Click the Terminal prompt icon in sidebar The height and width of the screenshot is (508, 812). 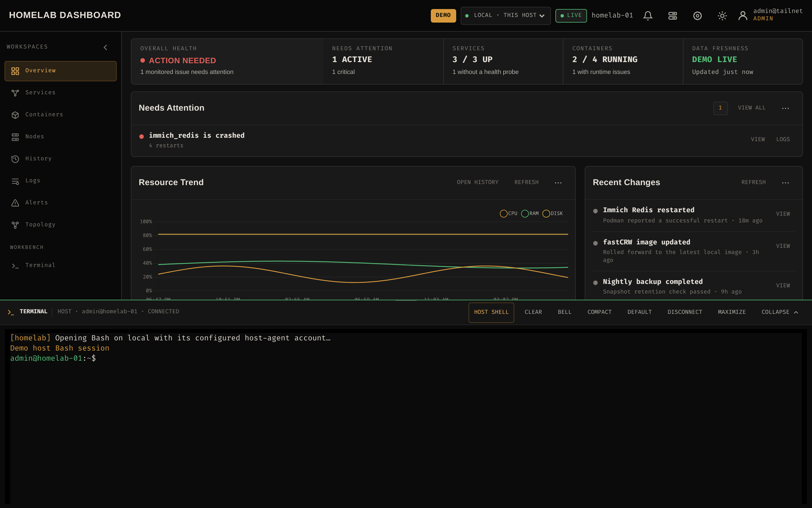15,266
